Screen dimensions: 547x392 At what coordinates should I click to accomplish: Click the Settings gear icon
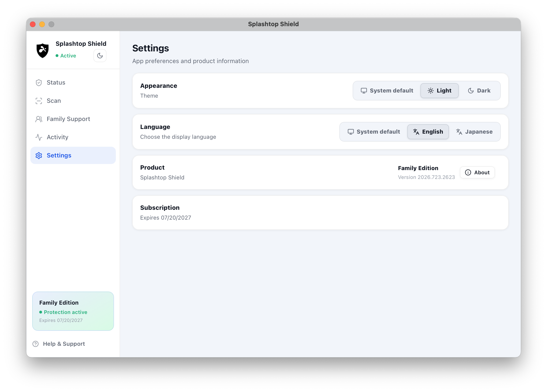pyautogui.click(x=39, y=155)
